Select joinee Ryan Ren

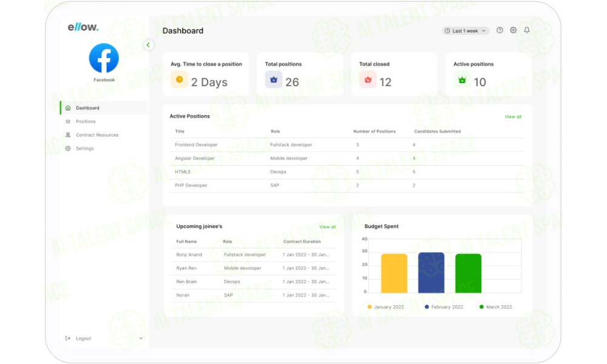coord(254,269)
